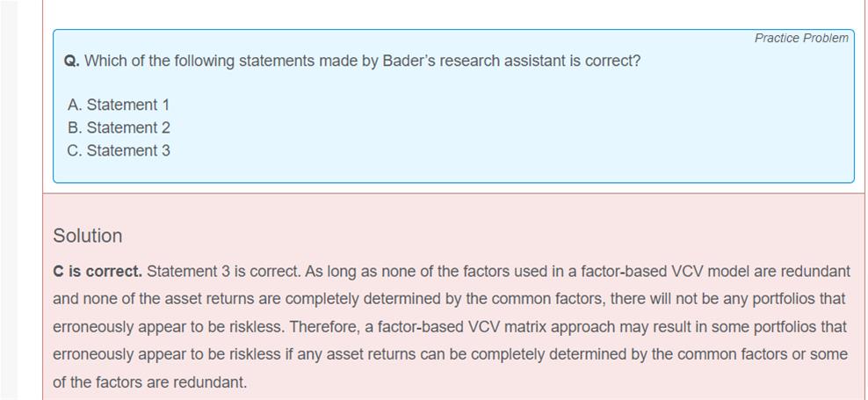Click the bold "Q." question marker
This screenshot has height=400, width=868.
coord(72,62)
